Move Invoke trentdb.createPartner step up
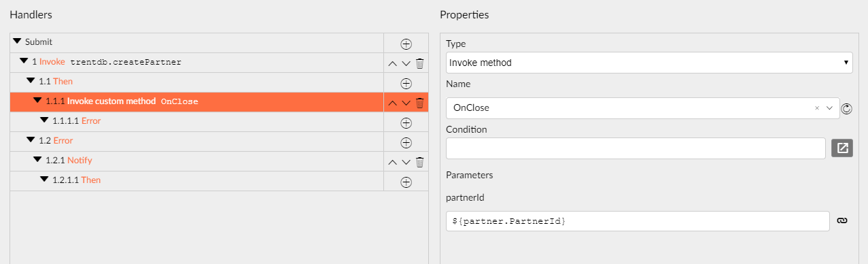 [x=392, y=64]
